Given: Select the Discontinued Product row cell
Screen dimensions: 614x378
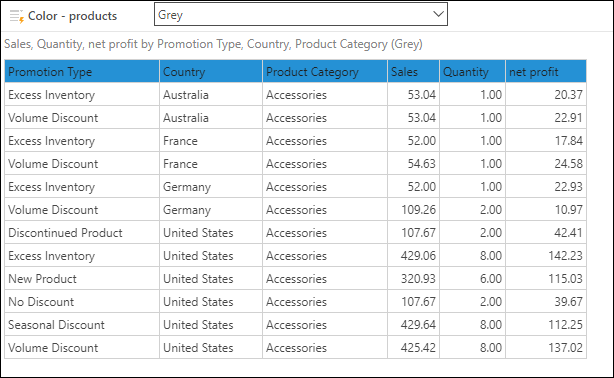Looking at the screenshot, I should [x=82, y=233].
